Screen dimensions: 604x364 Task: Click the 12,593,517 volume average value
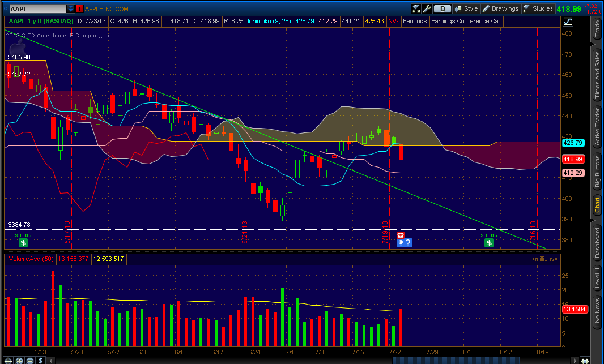tap(108, 259)
